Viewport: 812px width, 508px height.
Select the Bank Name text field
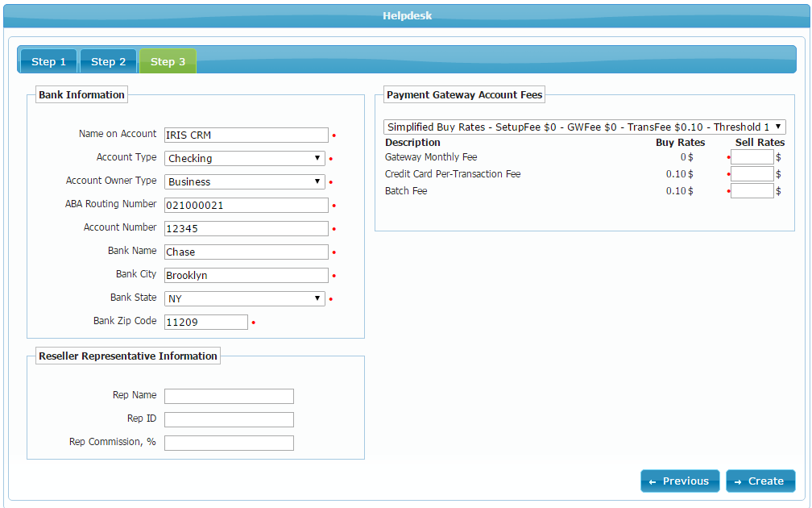pos(246,252)
